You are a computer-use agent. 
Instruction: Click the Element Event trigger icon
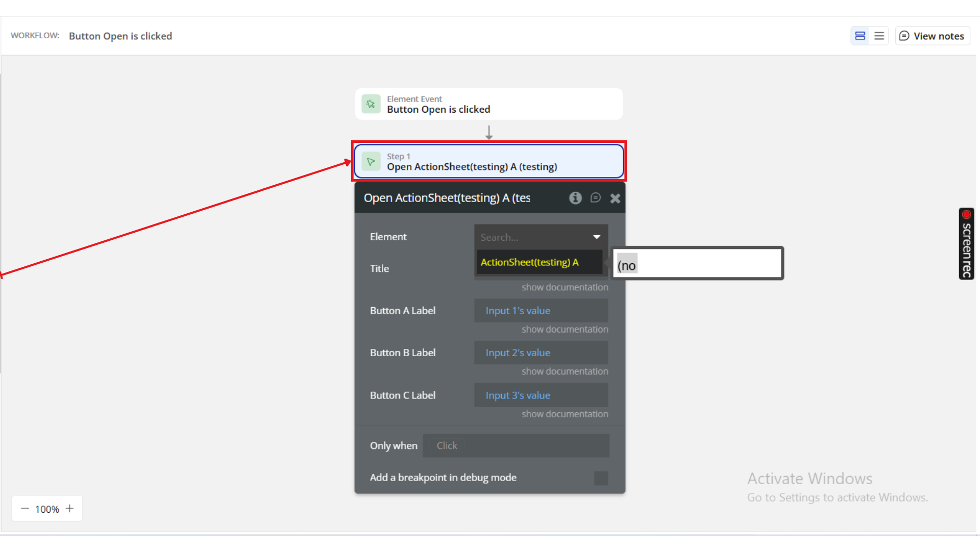[x=371, y=104]
